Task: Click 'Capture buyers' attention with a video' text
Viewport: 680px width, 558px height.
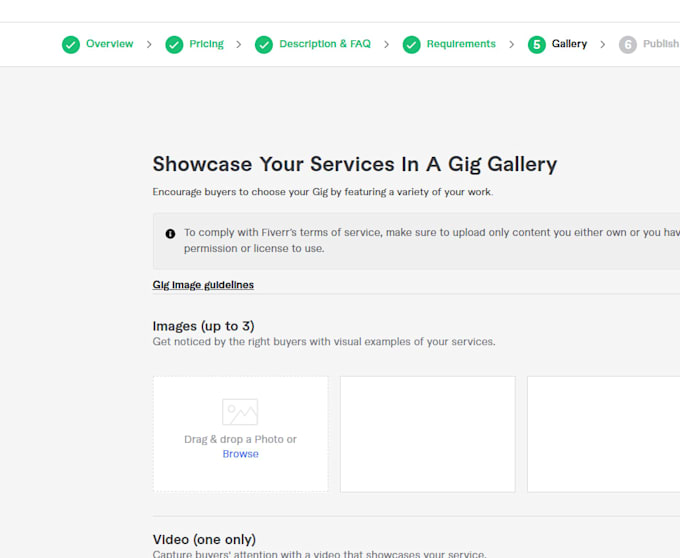Action: tap(319, 554)
